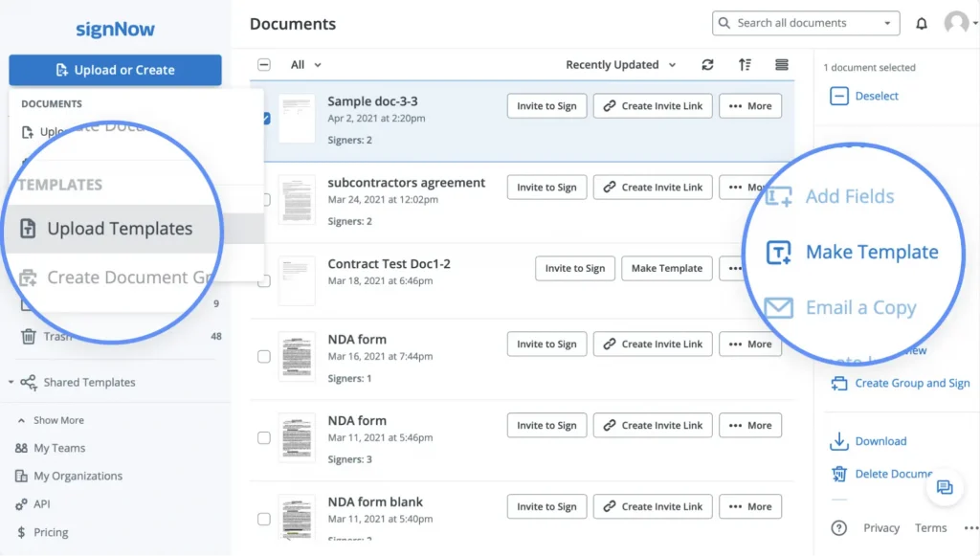The image size is (980, 556).
Task: Click the Download icon in right panel
Action: tap(839, 441)
